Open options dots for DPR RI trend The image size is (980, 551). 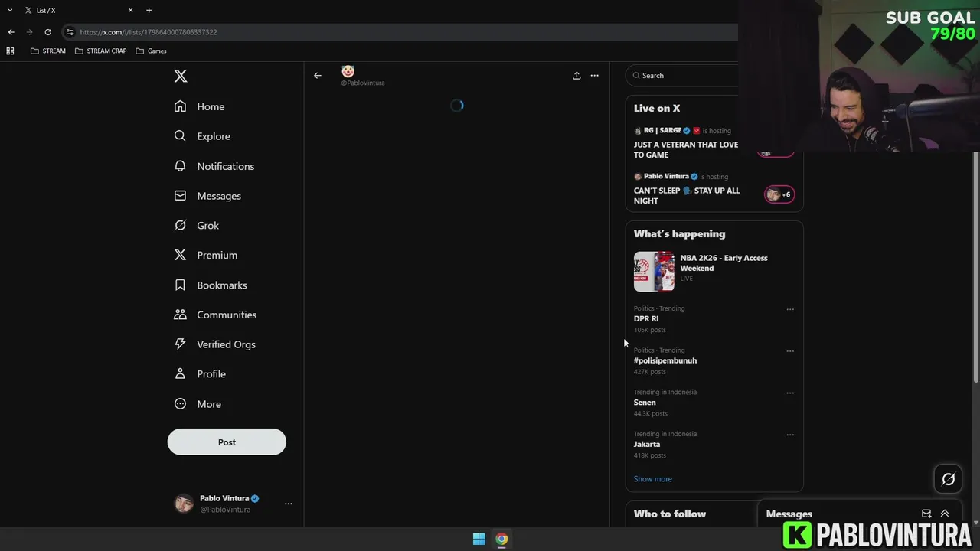[x=790, y=309]
